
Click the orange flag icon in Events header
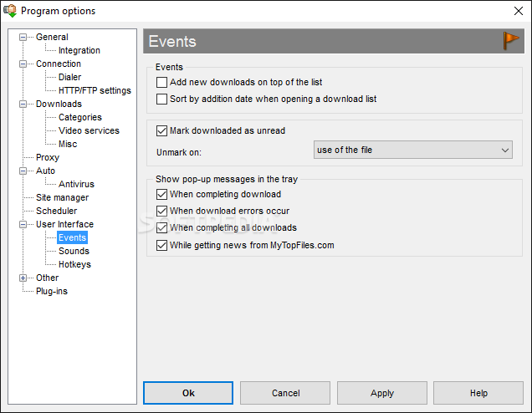point(511,41)
